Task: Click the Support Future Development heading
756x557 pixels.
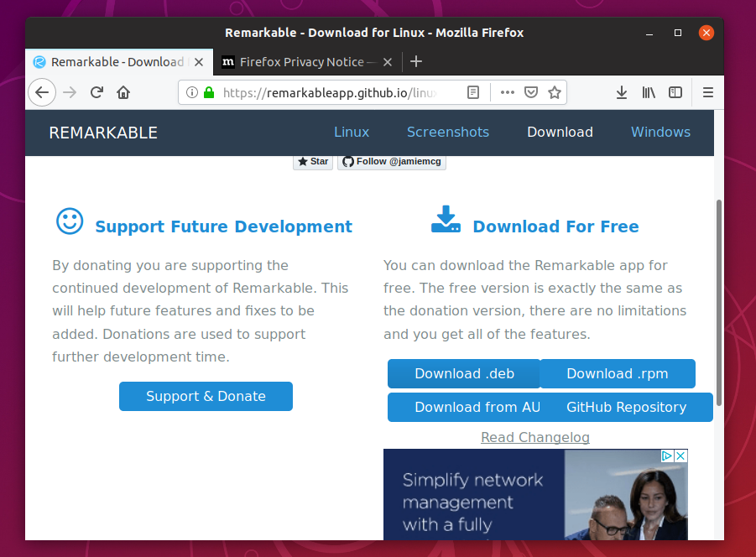Action: pos(224,226)
